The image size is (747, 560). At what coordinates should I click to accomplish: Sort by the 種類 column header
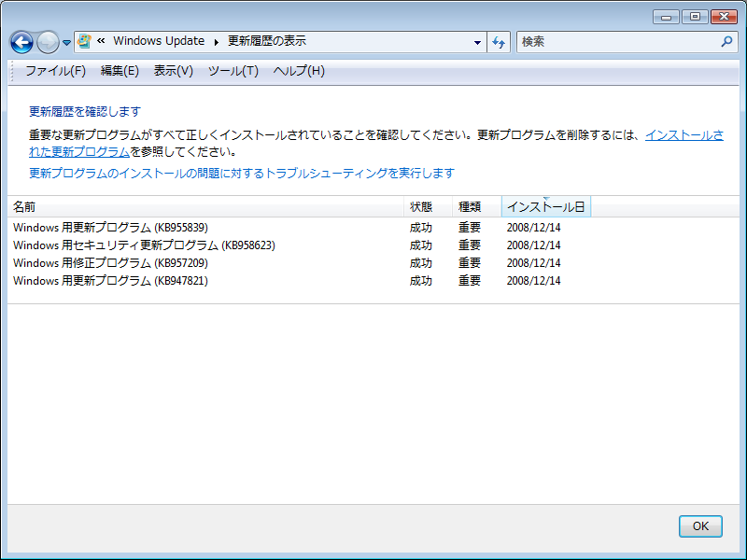[x=477, y=206]
